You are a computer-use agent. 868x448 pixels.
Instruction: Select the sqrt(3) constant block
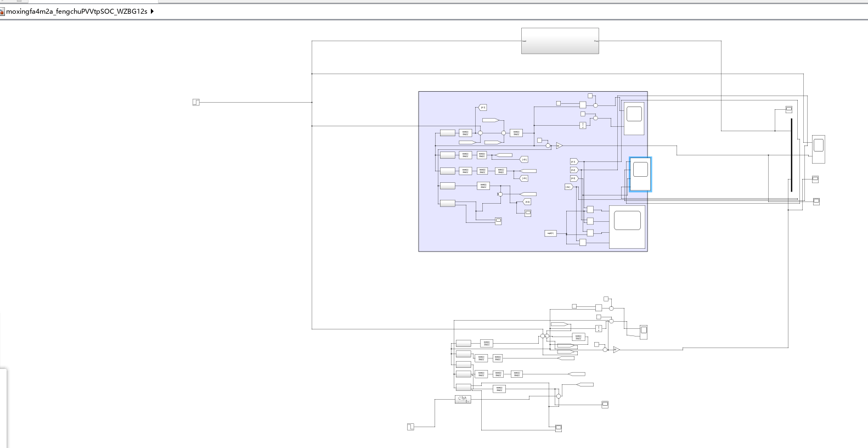550,233
